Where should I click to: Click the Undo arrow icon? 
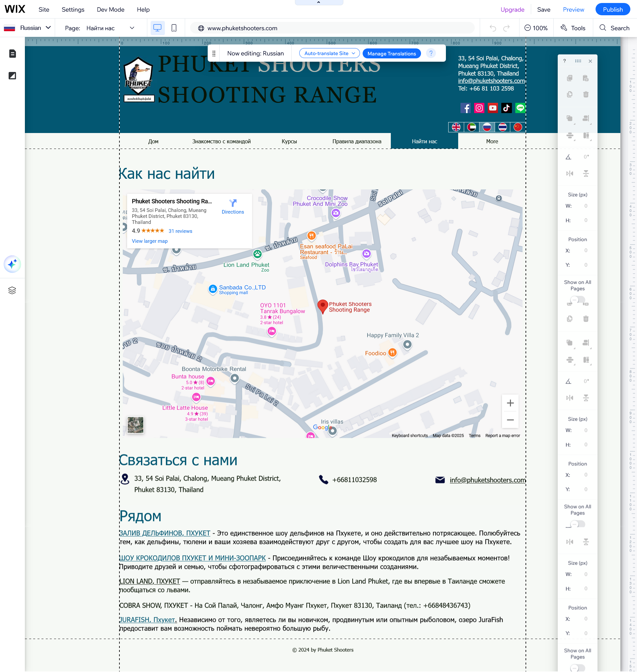coord(493,28)
